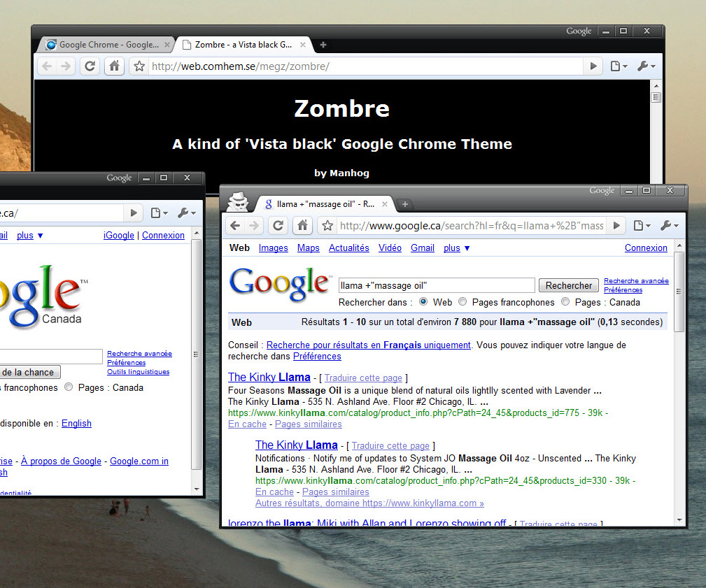Click the Home icon in the front window
Screen dimensions: 706x588
pyautogui.click(x=302, y=225)
